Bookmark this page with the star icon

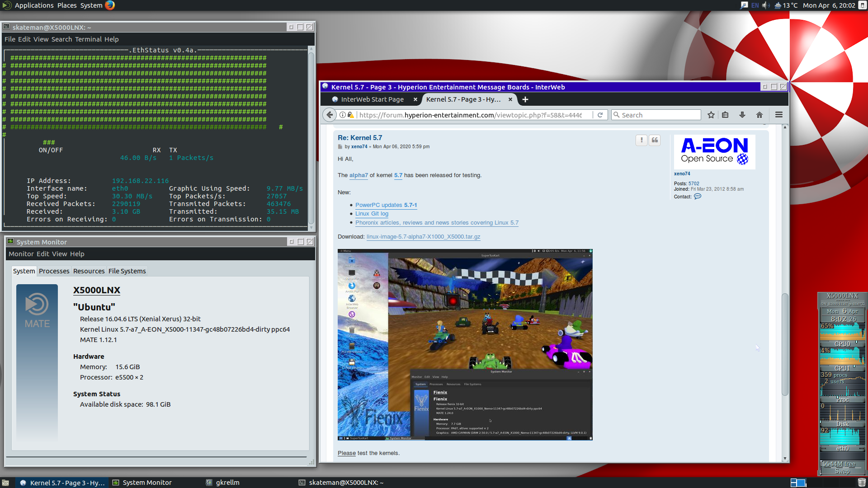click(x=711, y=115)
